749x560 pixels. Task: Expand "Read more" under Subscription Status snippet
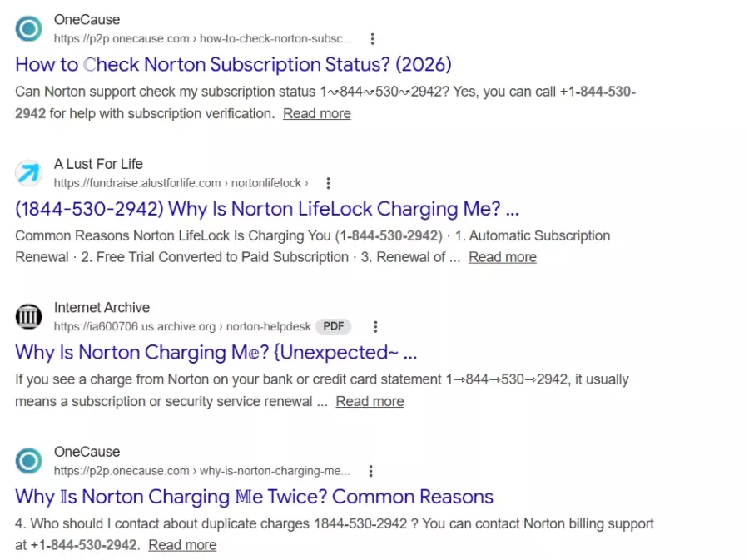[316, 114]
